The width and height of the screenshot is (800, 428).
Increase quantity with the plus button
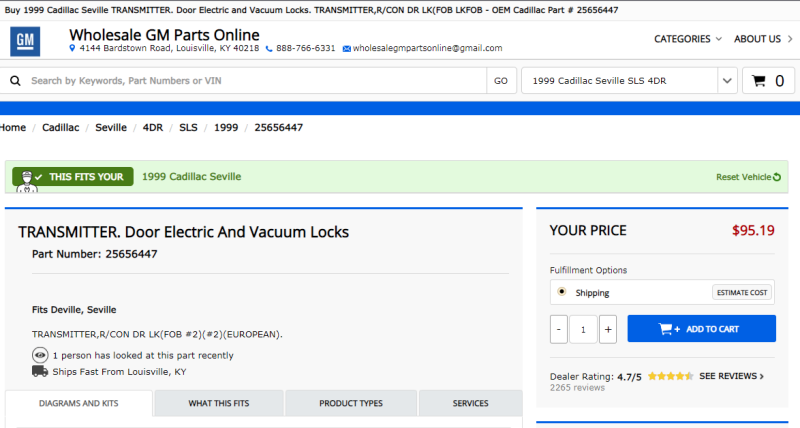pos(608,330)
